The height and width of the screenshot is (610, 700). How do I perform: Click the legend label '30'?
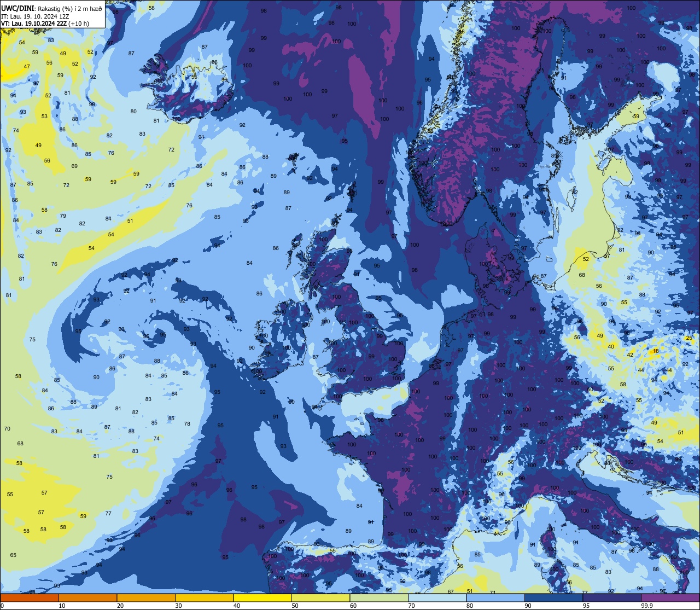178,606
